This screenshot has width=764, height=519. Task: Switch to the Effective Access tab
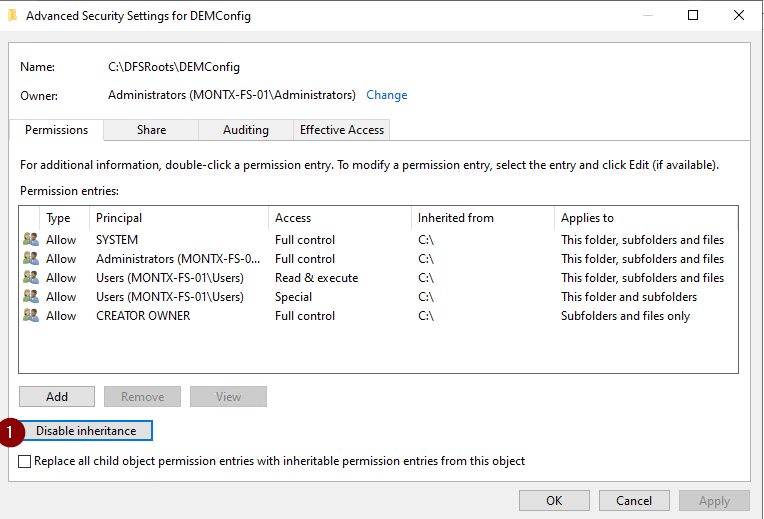coord(342,130)
